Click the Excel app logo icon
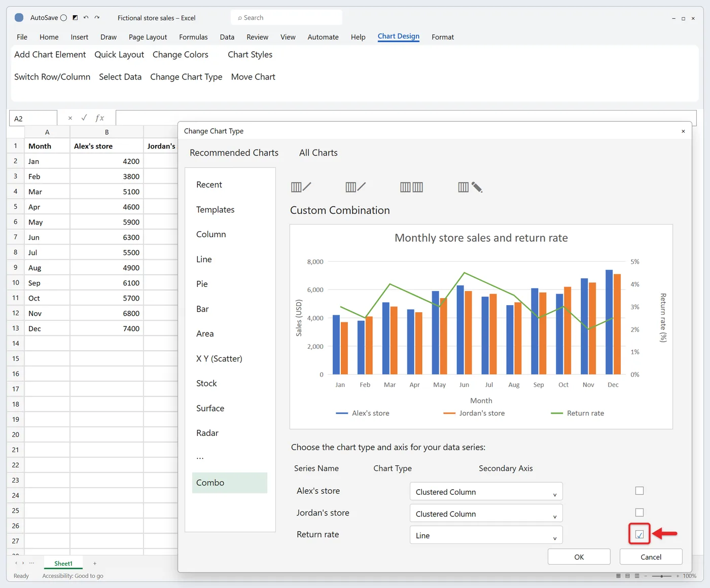The width and height of the screenshot is (710, 588). point(19,18)
